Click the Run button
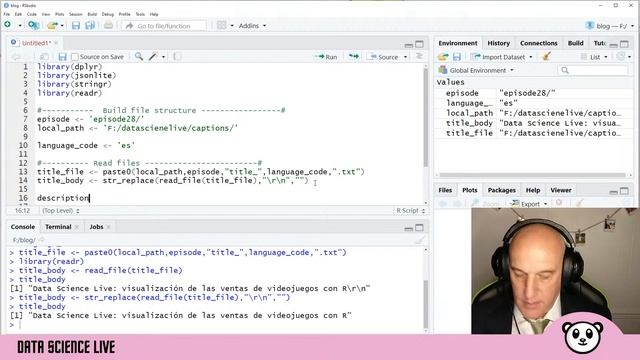Screen dimensions: 640x360 point(327,57)
